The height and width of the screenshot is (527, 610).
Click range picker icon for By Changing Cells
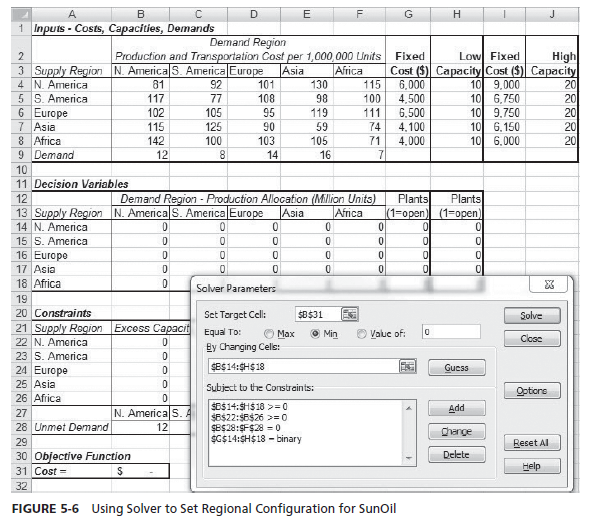pos(408,367)
